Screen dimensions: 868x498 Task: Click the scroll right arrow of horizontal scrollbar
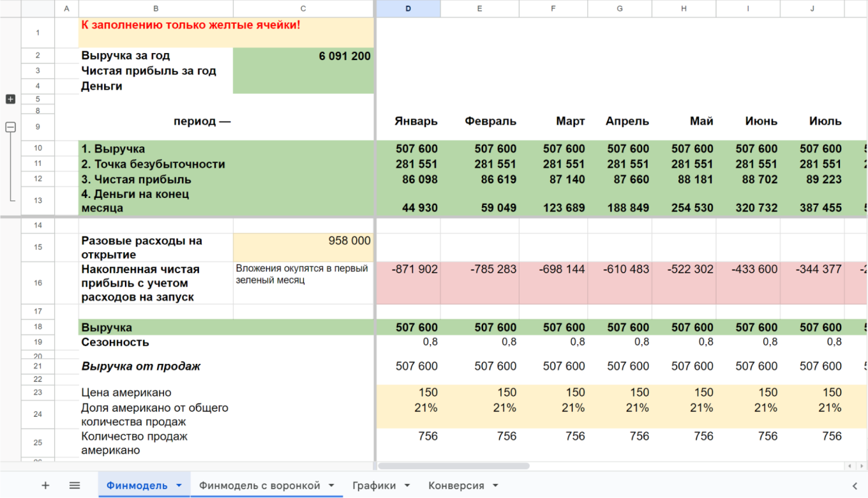pos(860,466)
